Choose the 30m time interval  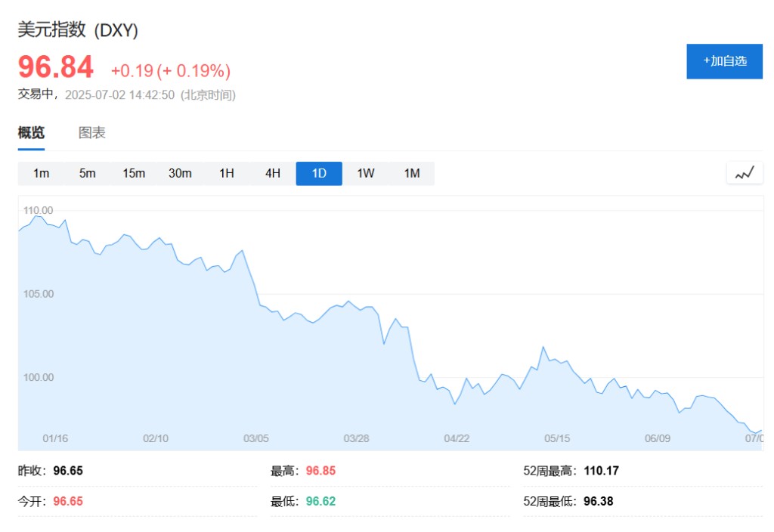tap(180, 173)
